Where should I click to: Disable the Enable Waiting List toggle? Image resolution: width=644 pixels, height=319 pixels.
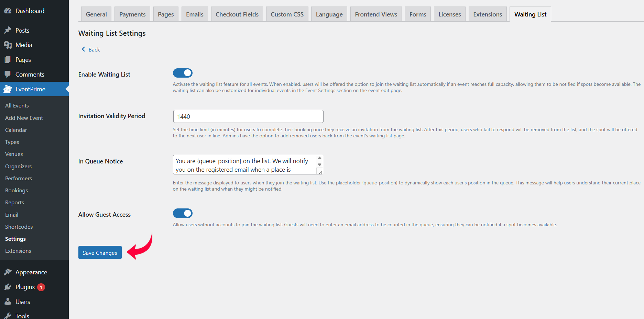[183, 73]
